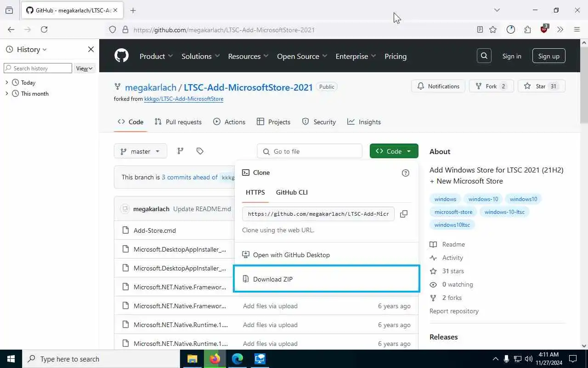The height and width of the screenshot is (368, 588).
Task: Click the Windows Start button
Action: click(11, 359)
